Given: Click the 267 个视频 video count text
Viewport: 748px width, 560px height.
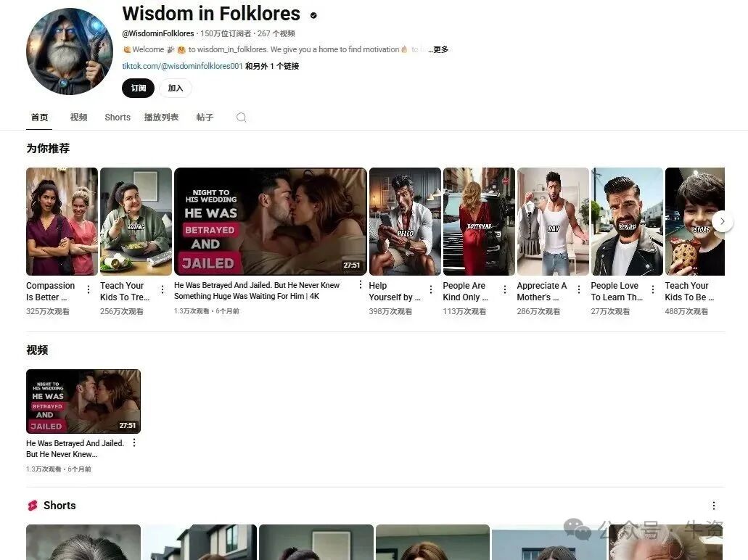Looking at the screenshot, I should (x=276, y=33).
